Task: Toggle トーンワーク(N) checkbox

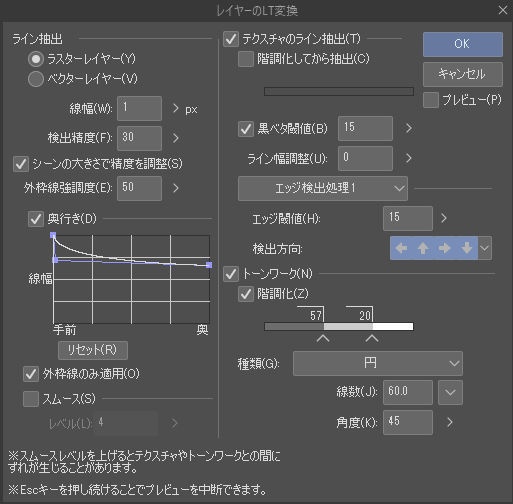Action: pos(231,274)
